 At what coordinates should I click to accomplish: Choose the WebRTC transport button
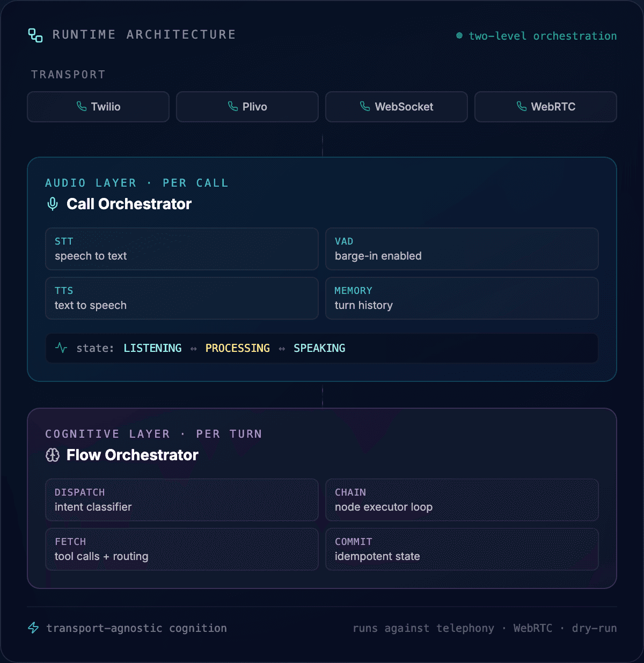[x=546, y=107]
